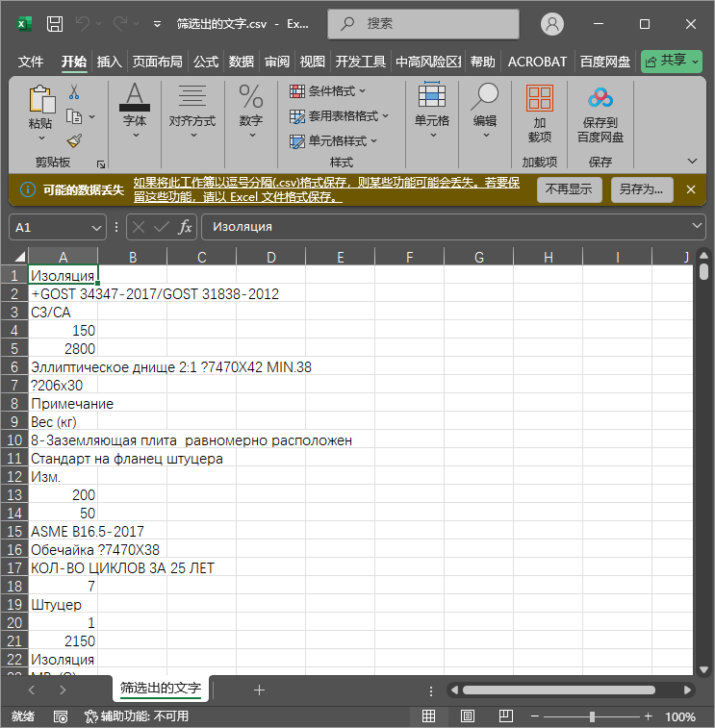Screen dimensions: 715x728
Task: Click the 不再显示 button
Action: [569, 189]
